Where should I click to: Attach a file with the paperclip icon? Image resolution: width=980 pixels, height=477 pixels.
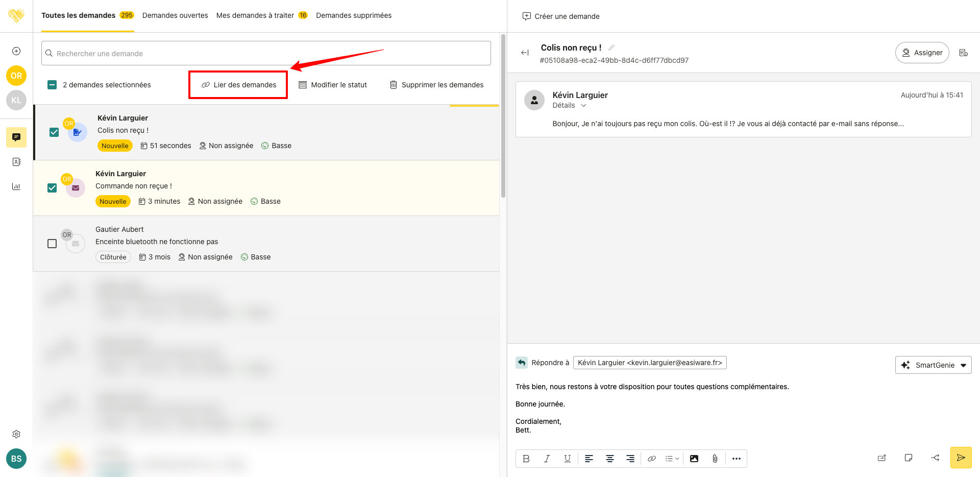715,459
